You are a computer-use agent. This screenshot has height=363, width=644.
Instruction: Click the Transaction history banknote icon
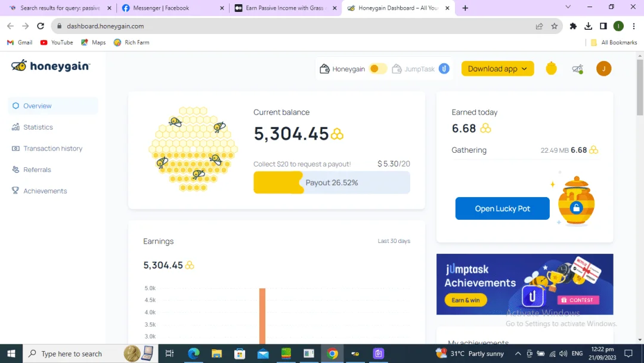coord(16,149)
